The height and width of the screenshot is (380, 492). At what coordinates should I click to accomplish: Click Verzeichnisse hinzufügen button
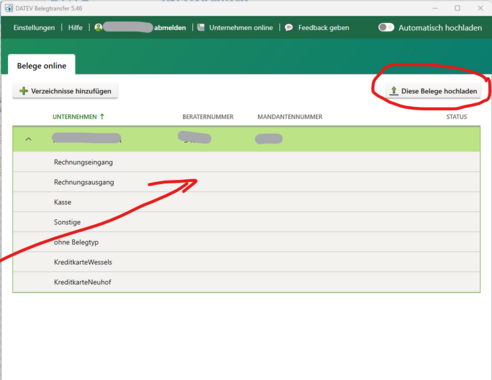(x=65, y=91)
